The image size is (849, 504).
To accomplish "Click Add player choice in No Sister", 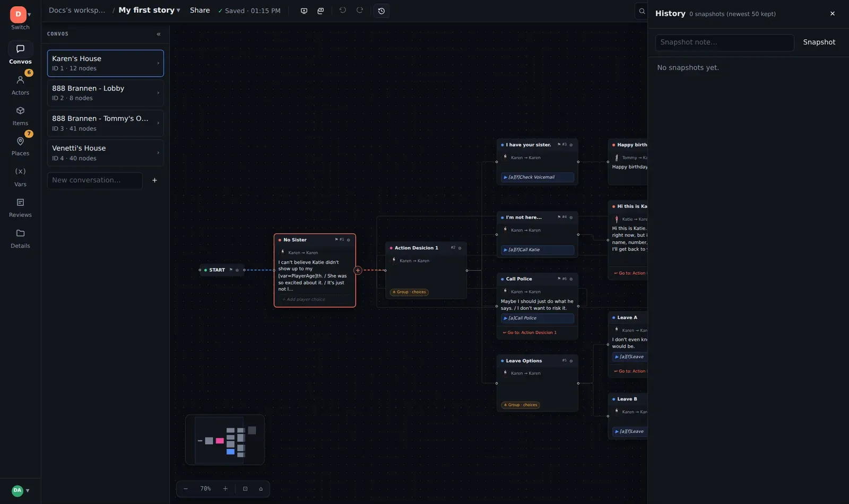I will (x=304, y=299).
